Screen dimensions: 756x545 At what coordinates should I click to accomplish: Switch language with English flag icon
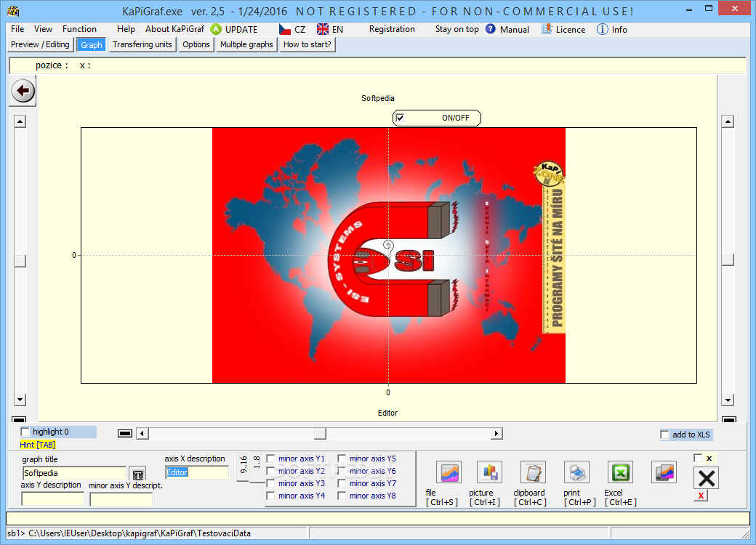(x=323, y=29)
